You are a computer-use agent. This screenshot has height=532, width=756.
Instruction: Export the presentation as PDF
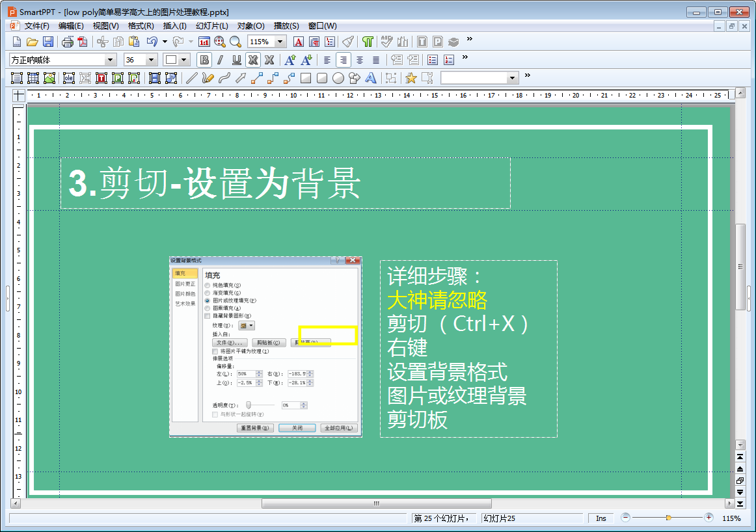pyautogui.click(x=83, y=42)
